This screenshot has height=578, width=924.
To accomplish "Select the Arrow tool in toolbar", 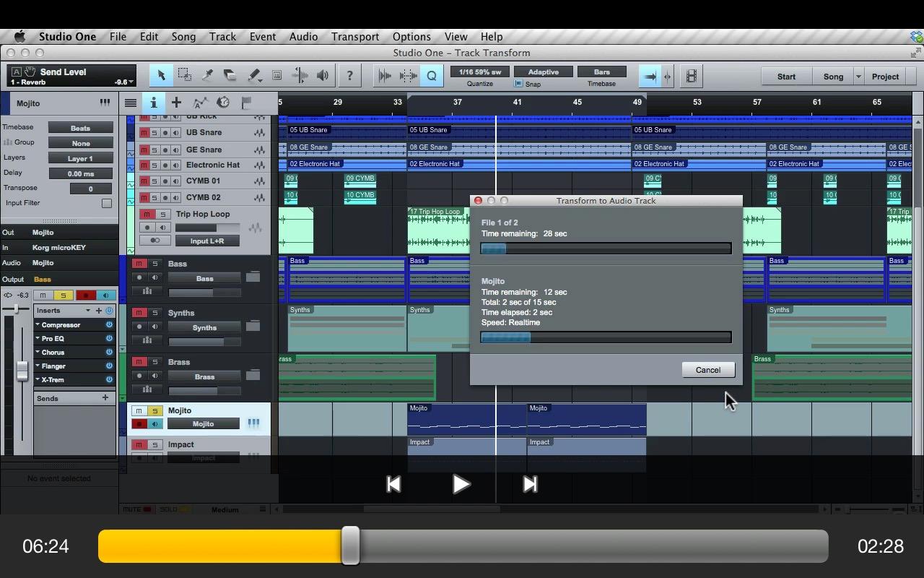I will (161, 76).
